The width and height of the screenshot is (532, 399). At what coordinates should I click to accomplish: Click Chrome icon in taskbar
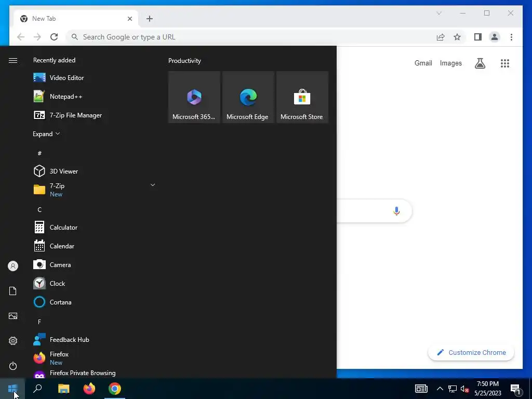[x=115, y=389]
